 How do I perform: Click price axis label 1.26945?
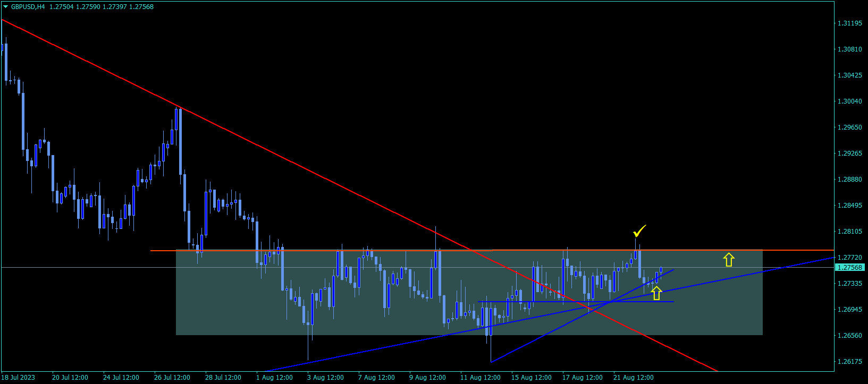pyautogui.click(x=850, y=310)
